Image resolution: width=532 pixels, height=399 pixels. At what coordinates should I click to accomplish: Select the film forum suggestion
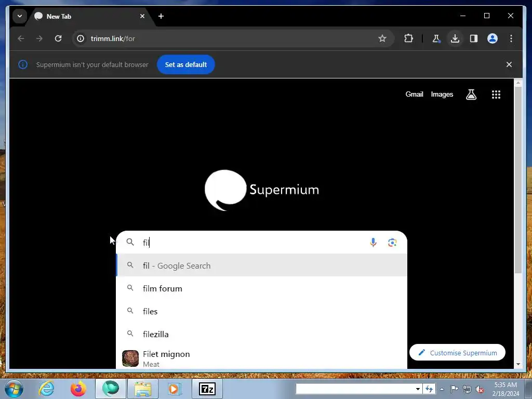coord(262,288)
